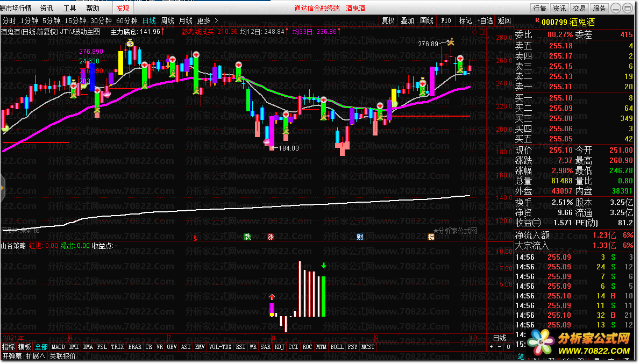The image size is (640, 364).
Task: Switch sub-chart indicator to RSI
Action: click(x=241, y=347)
